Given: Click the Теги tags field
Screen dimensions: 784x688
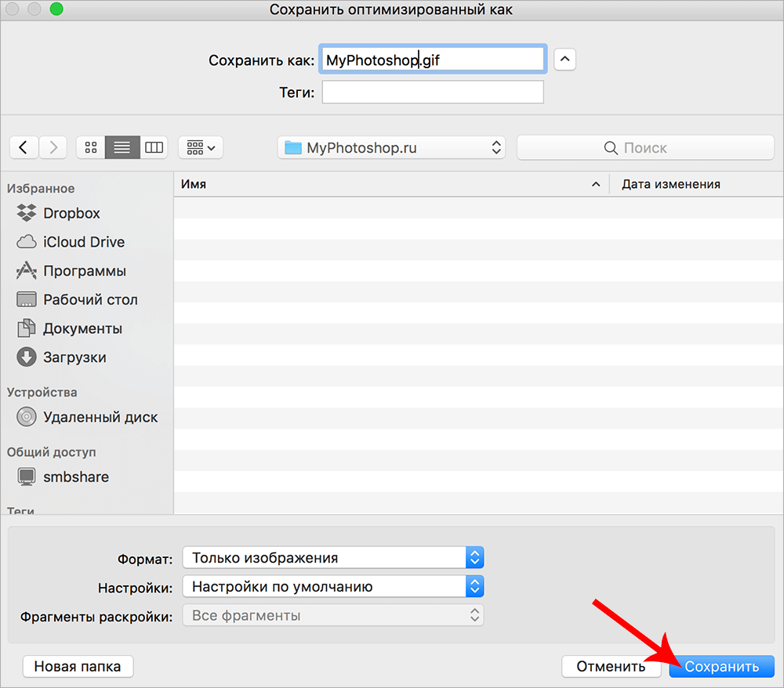Looking at the screenshot, I should tap(433, 92).
